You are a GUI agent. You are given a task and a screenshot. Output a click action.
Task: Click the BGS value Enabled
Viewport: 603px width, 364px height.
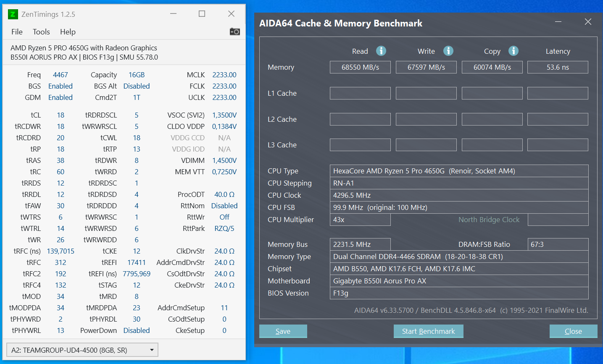click(61, 86)
